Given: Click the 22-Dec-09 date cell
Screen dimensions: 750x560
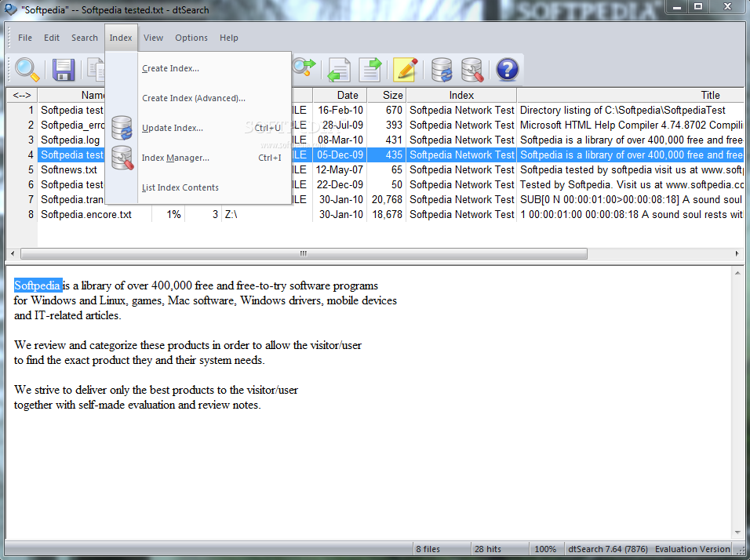Looking at the screenshot, I should point(341,184).
